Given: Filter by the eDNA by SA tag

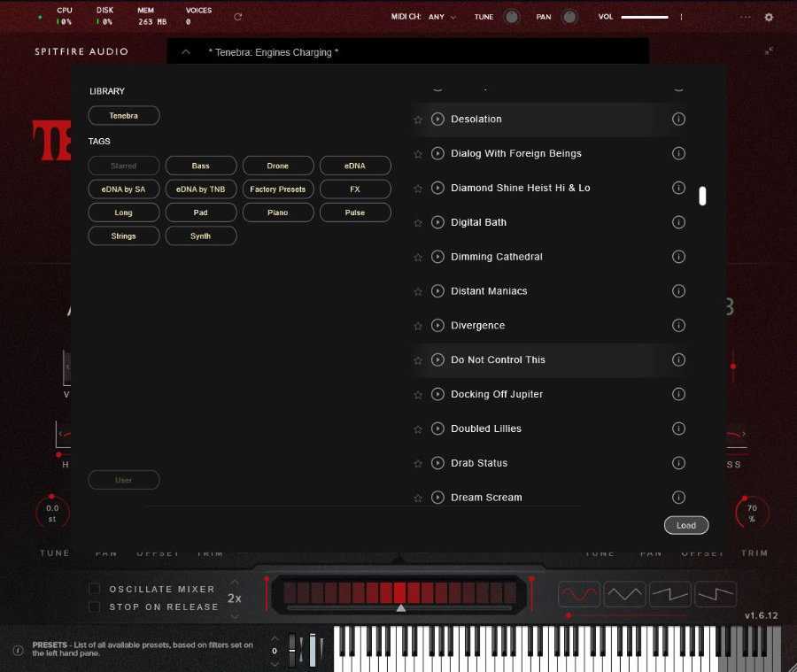Looking at the screenshot, I should coord(123,189).
